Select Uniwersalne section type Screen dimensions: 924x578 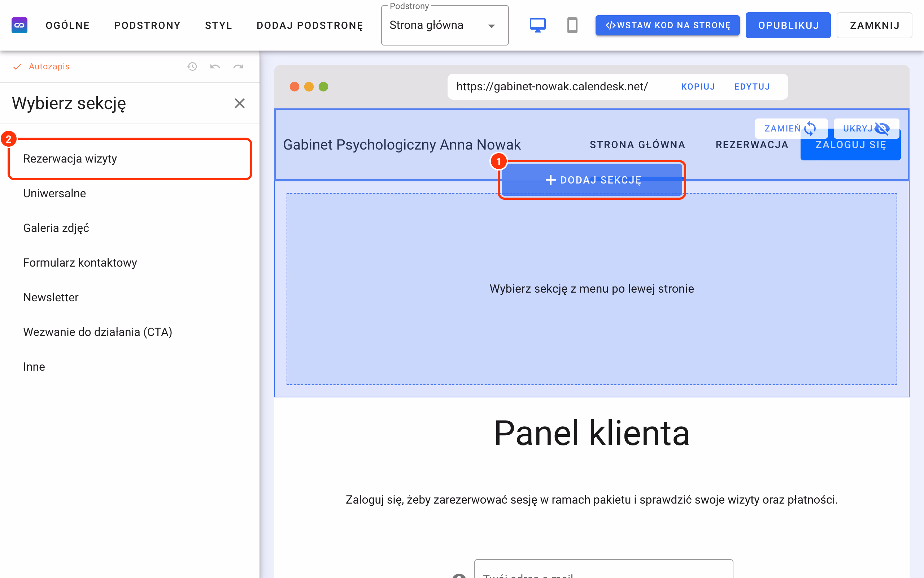tap(130, 193)
